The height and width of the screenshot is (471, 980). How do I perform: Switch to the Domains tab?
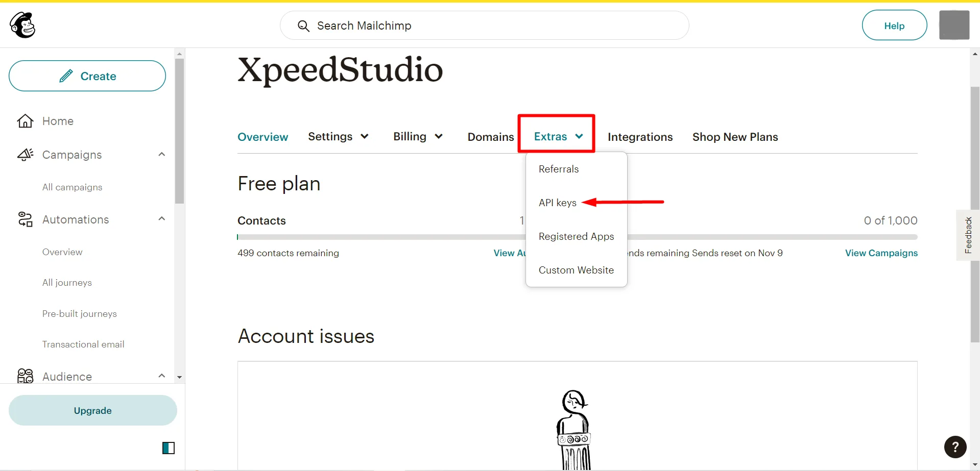click(x=491, y=137)
